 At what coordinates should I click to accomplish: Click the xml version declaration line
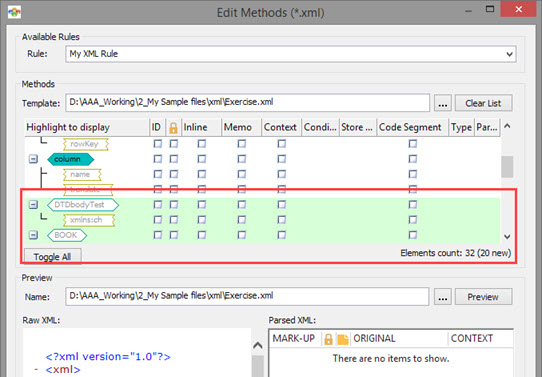pyautogui.click(x=108, y=357)
